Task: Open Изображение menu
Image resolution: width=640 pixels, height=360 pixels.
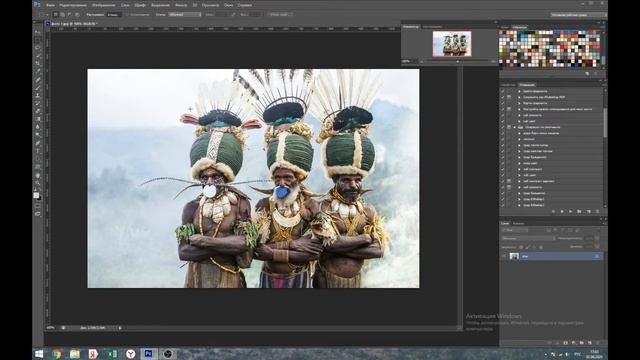Action: click(104, 5)
